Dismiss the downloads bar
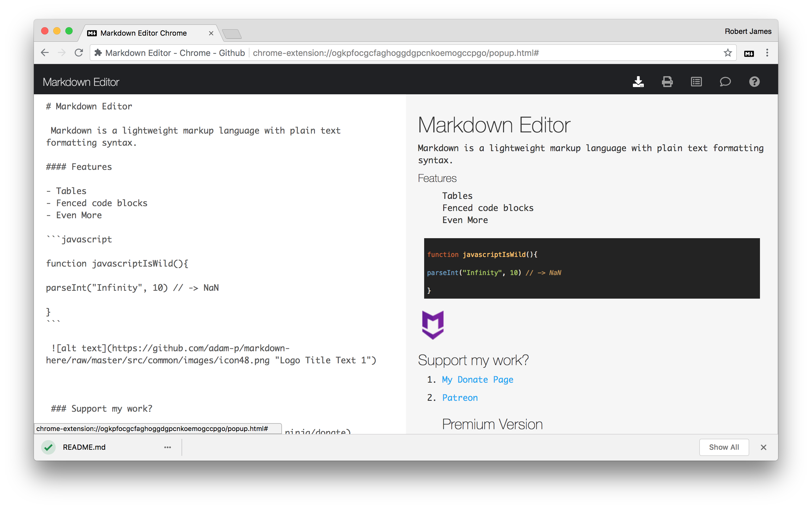Image resolution: width=812 pixels, height=509 pixels. pyautogui.click(x=764, y=447)
